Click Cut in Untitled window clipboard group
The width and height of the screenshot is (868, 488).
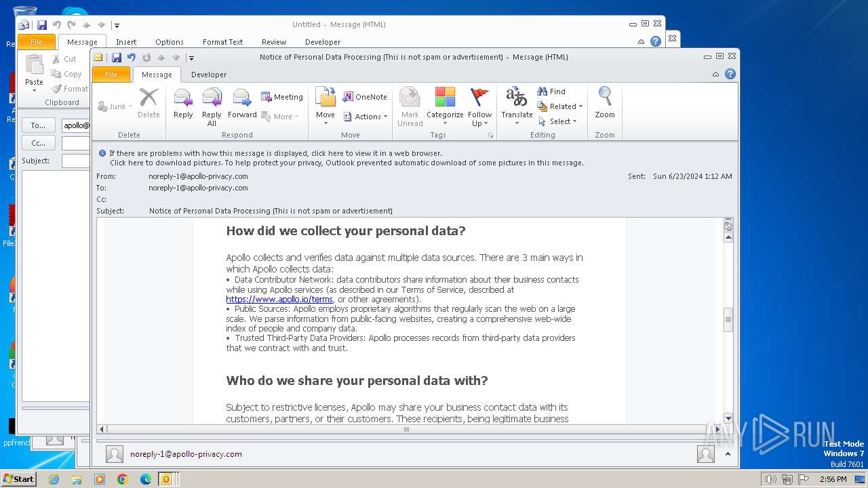(64, 59)
